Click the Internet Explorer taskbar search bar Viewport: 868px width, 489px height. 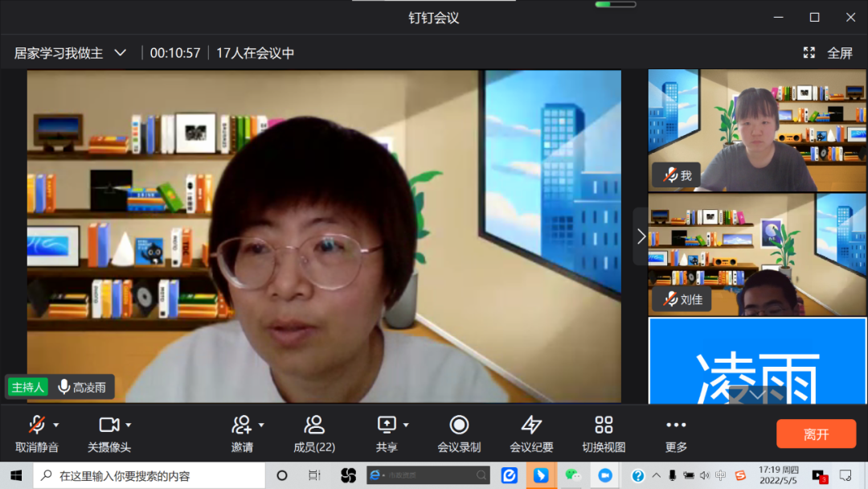click(x=428, y=475)
